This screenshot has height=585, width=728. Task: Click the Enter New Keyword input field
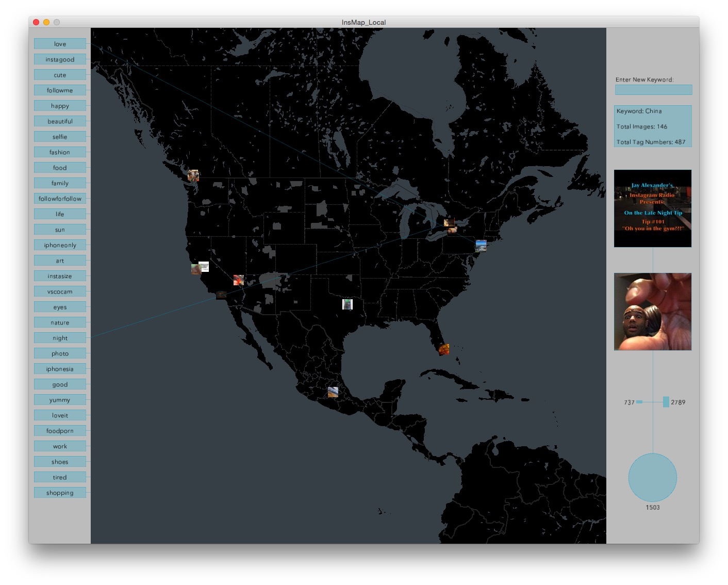tap(653, 90)
